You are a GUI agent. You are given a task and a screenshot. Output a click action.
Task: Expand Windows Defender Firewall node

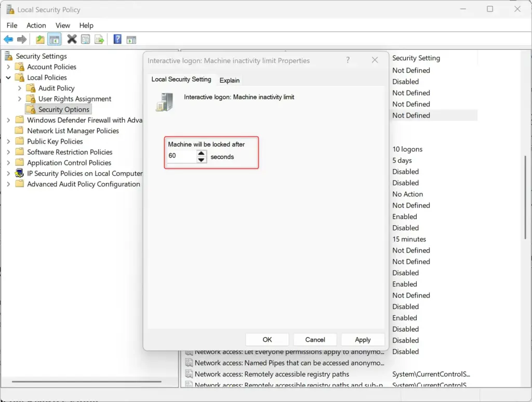(8, 120)
